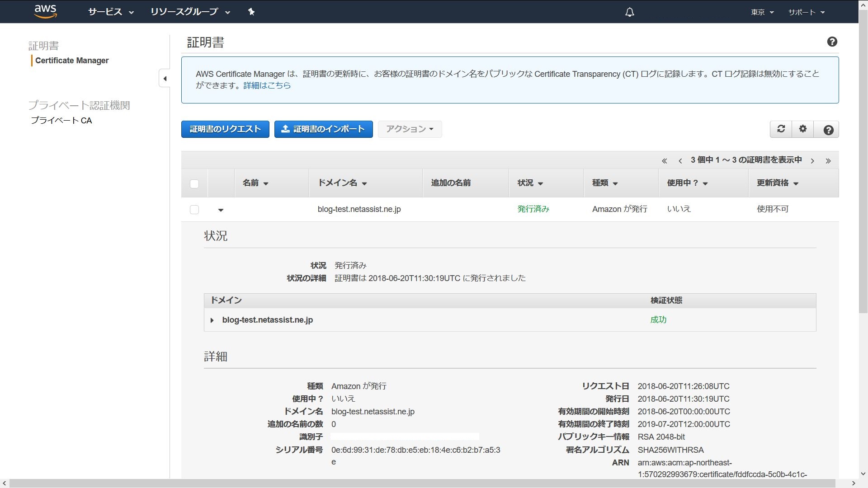Click scroll-left arrow on horizontal scrollbar
868x488 pixels.
[x=4, y=483]
